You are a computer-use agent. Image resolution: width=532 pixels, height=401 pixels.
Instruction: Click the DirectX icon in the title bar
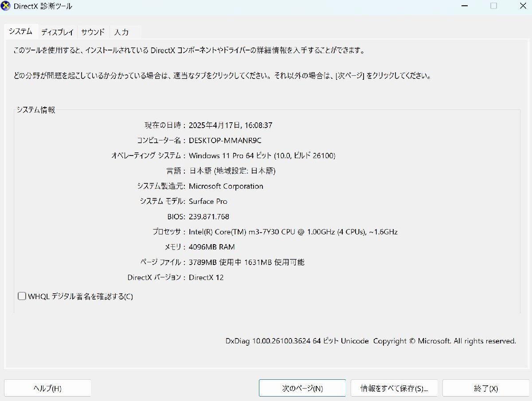pyautogui.click(x=6, y=6)
